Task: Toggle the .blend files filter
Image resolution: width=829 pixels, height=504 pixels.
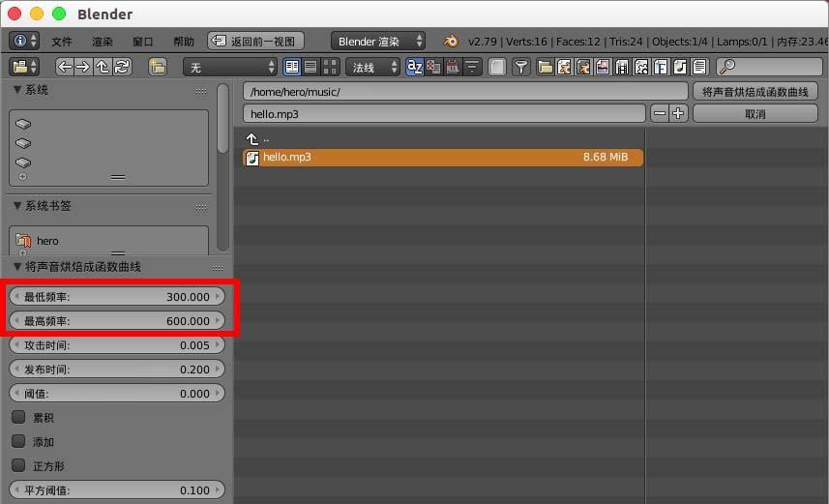Action: (x=564, y=67)
